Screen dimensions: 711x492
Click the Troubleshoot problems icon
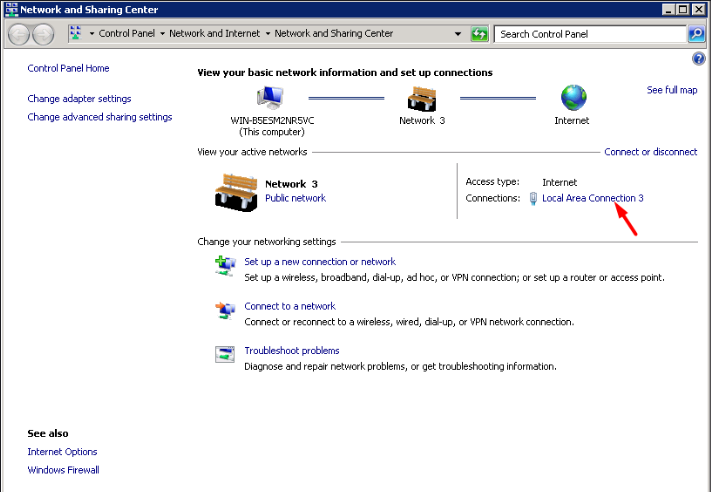[x=224, y=353]
